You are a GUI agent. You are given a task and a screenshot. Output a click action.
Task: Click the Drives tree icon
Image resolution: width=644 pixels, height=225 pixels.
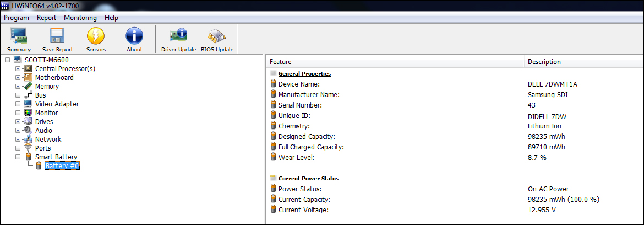[28, 122]
